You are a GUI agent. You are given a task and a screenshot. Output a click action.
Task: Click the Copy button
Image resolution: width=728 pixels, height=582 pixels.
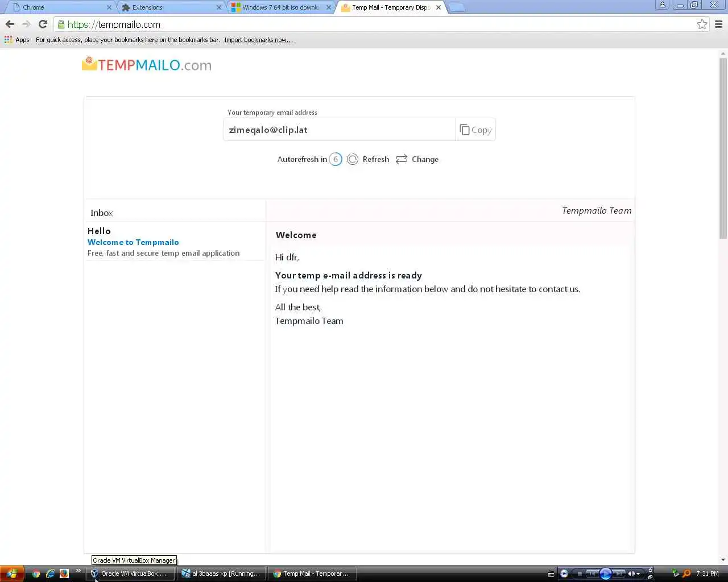click(x=475, y=130)
